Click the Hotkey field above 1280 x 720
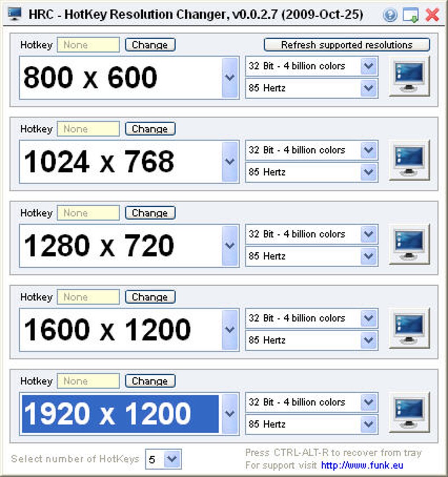The height and width of the screenshot is (477, 448). point(88,213)
